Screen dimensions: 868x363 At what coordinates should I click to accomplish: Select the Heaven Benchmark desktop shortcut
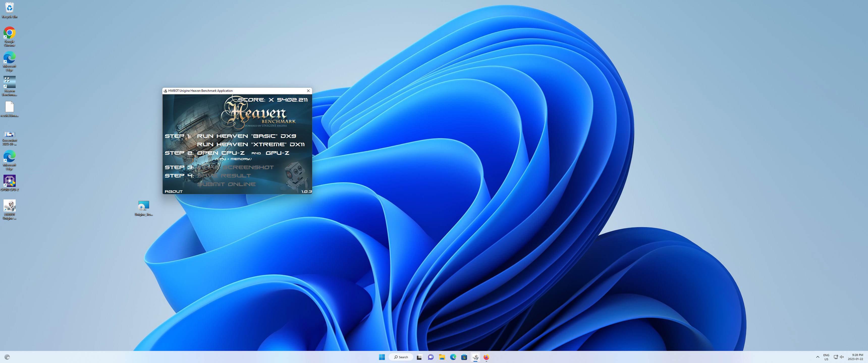pos(9,86)
